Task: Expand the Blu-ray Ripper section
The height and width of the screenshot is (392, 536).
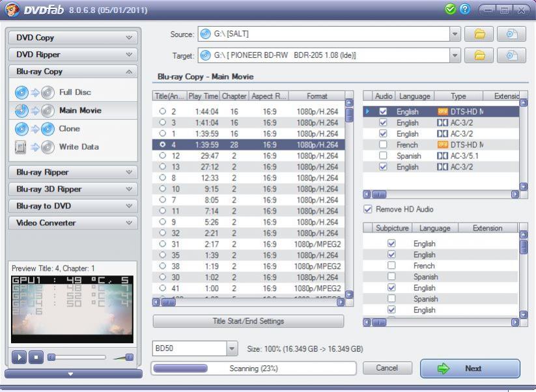Action: tap(73, 173)
